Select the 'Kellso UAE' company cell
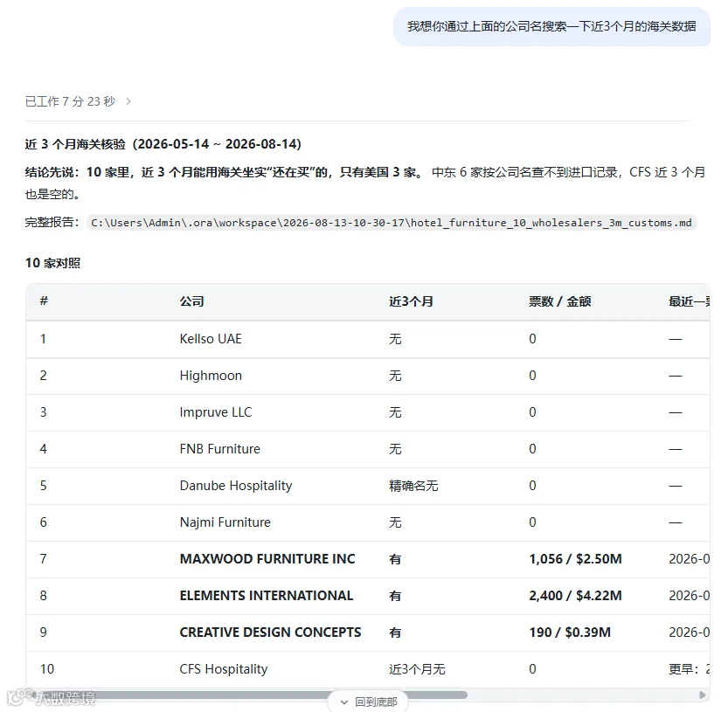 [211, 339]
